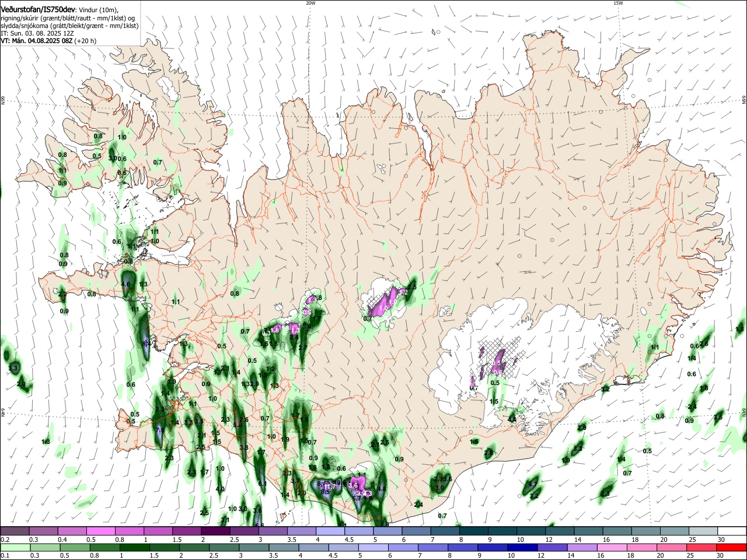This screenshot has height=560, width=747.
Task: Pick the pale pink rain-scale swatch starting at 16
Action: coord(611,547)
